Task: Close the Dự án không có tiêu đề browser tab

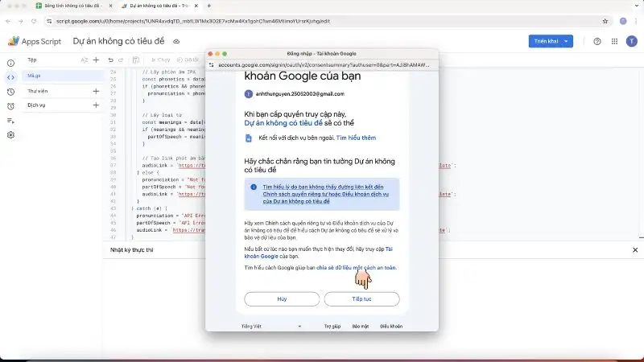Action: pyautogui.click(x=196, y=6)
